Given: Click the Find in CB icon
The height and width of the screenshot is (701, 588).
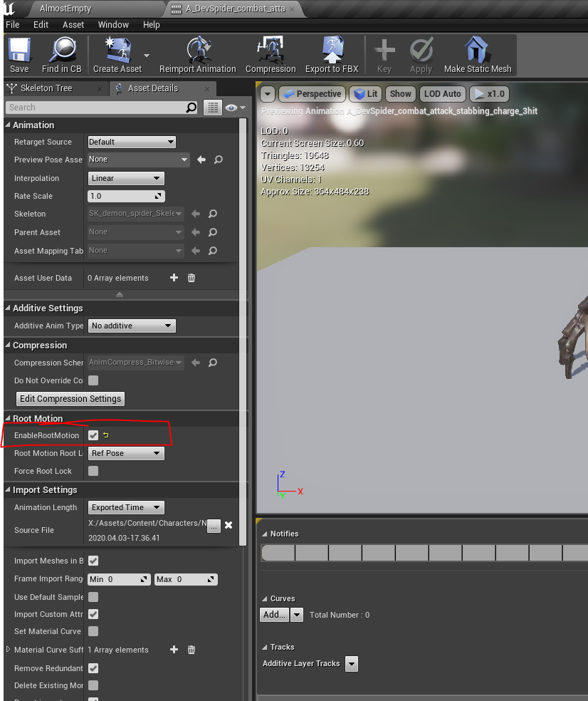Looking at the screenshot, I should [61, 51].
